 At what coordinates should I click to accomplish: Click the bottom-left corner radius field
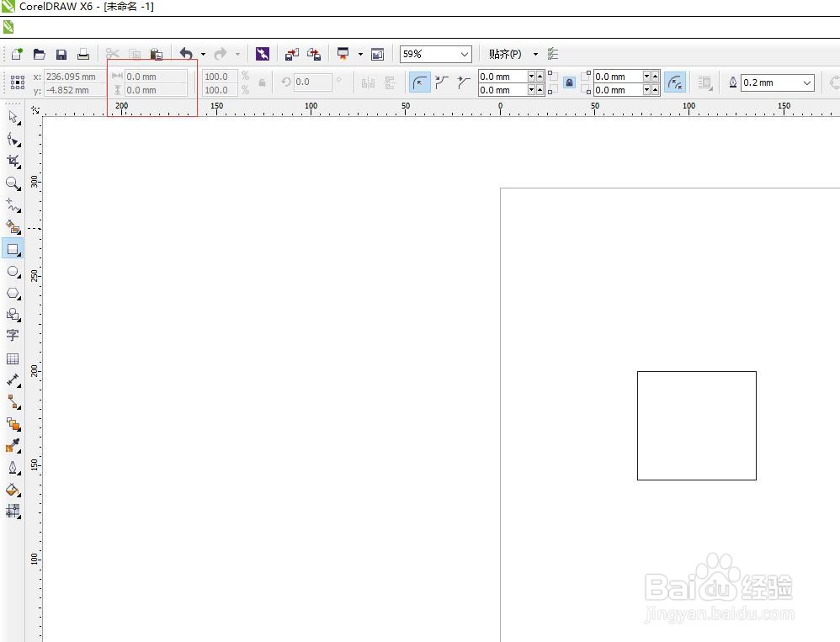click(503, 90)
